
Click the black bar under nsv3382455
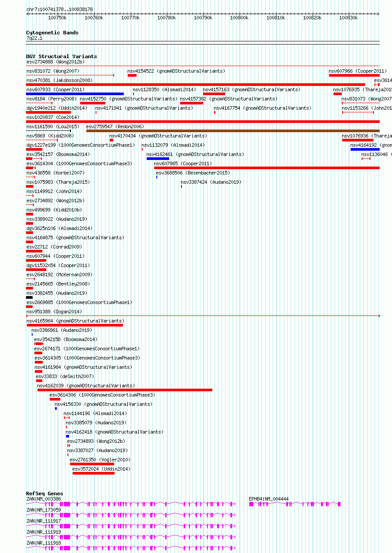pos(30,297)
